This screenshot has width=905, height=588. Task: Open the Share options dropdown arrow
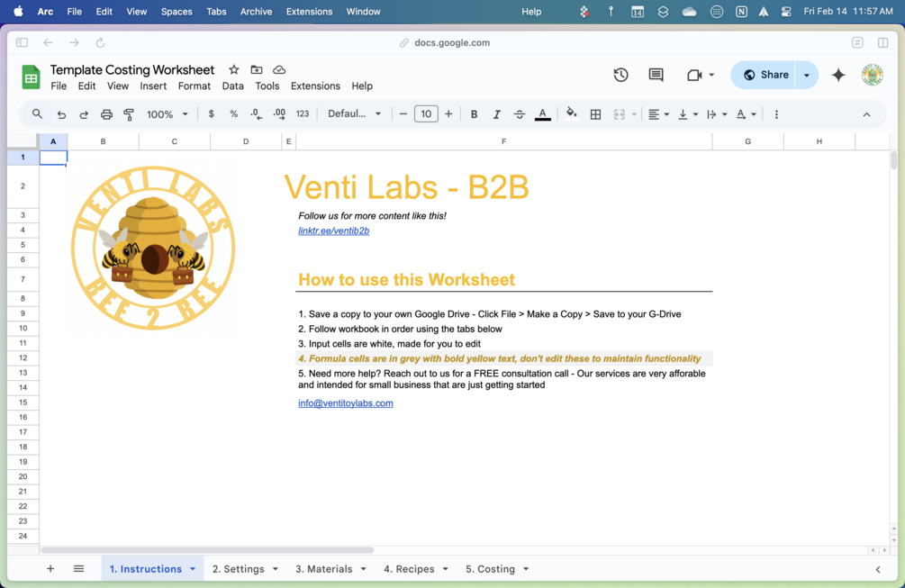(806, 75)
